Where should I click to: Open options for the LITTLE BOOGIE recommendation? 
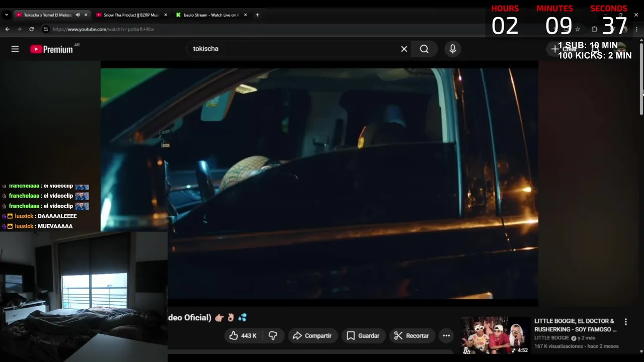click(x=626, y=322)
